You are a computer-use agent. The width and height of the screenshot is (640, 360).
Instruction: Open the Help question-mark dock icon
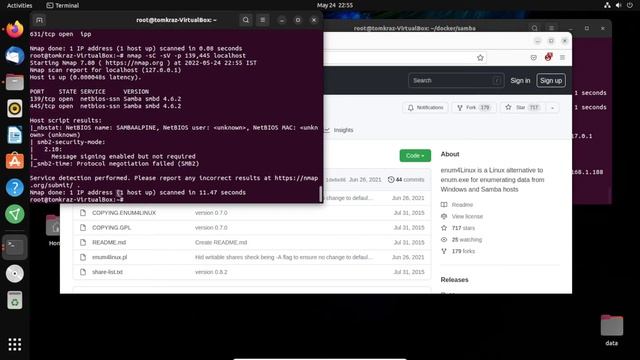click(15, 188)
